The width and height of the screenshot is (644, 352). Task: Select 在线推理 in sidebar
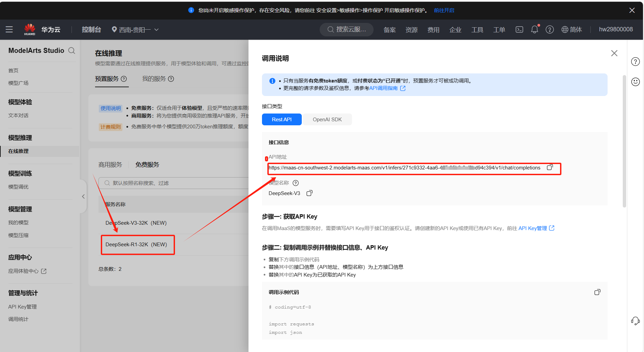tap(40, 151)
